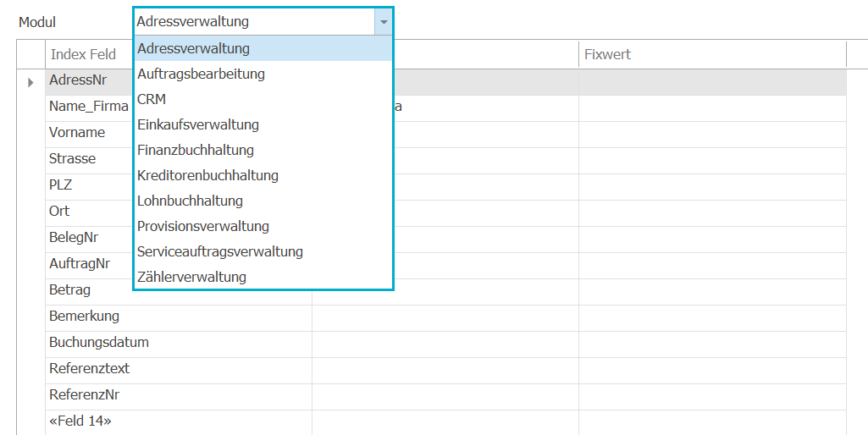
Task: Click the Fixwert column header
Action: point(712,54)
